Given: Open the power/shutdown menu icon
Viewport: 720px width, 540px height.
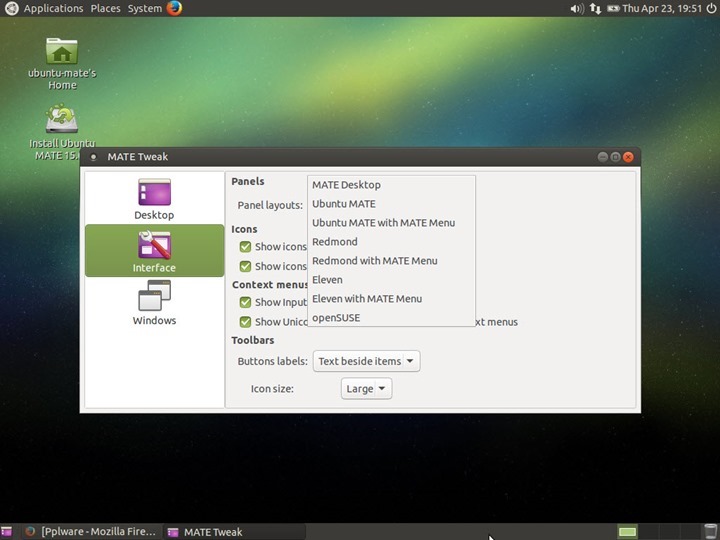Looking at the screenshot, I should [711, 8].
